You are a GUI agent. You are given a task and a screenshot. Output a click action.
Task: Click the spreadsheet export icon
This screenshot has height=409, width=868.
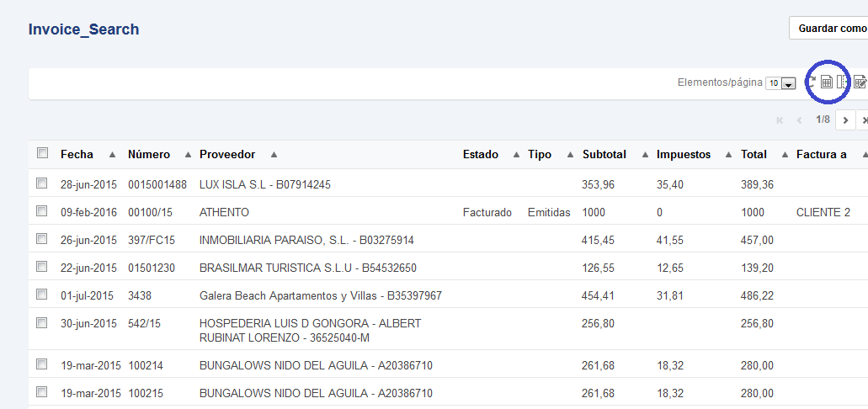[x=826, y=82]
